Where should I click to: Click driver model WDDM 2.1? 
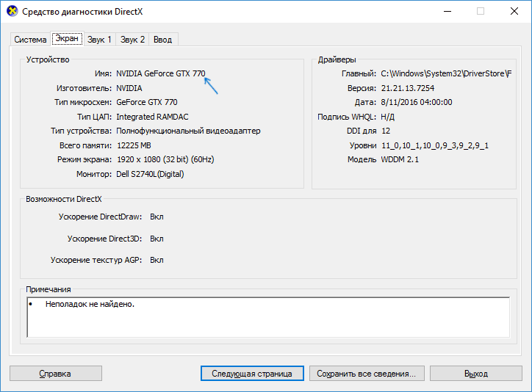[400, 159]
